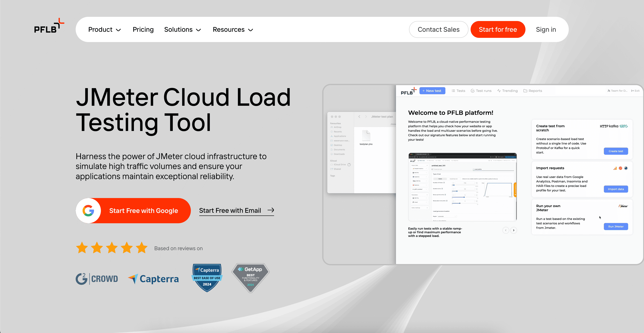Select Recents in Finder sidebar
The width and height of the screenshot is (644, 333).
pos(336,132)
